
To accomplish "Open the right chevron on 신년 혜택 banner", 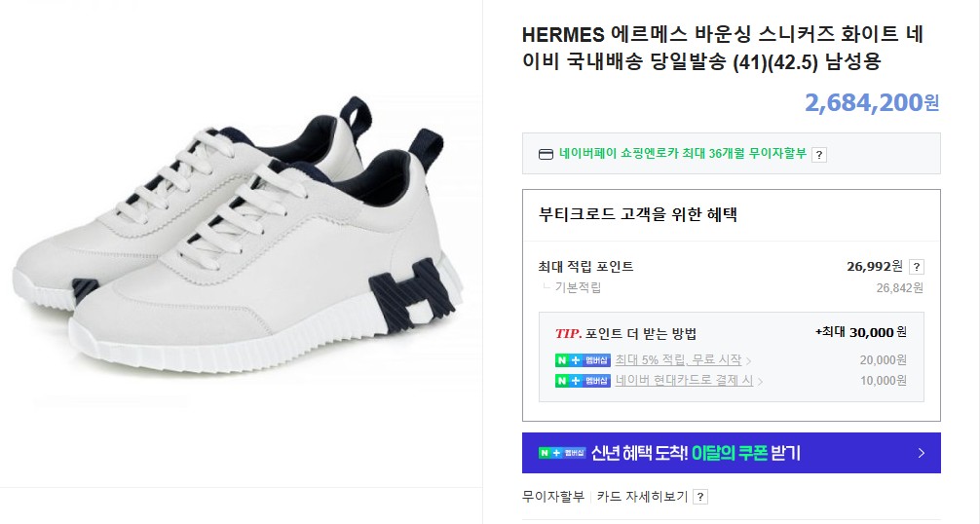I will pos(922,453).
